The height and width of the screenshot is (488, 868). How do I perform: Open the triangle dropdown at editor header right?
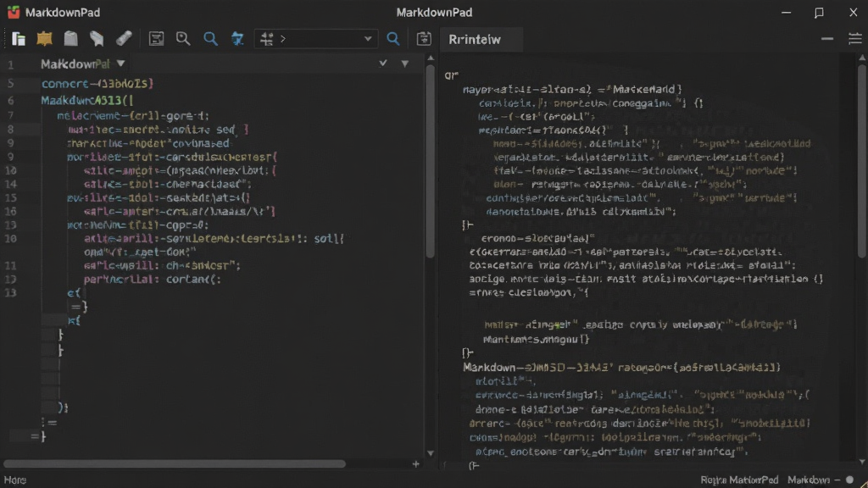tap(404, 64)
